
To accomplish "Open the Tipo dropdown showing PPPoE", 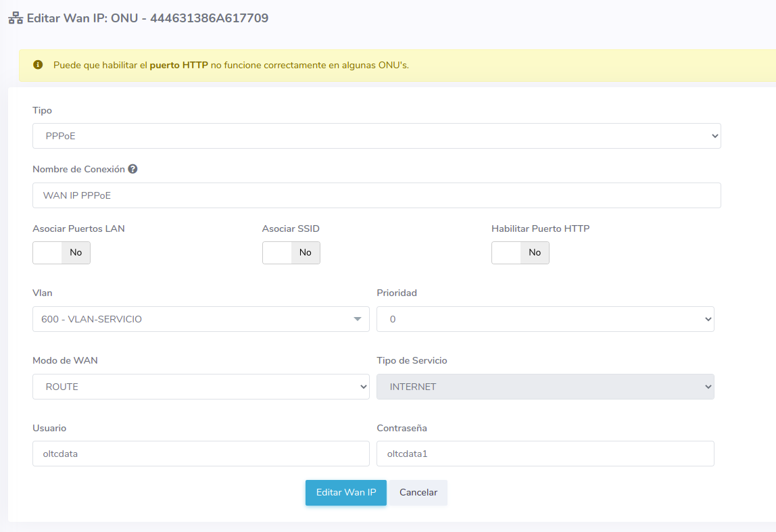I will [x=377, y=136].
